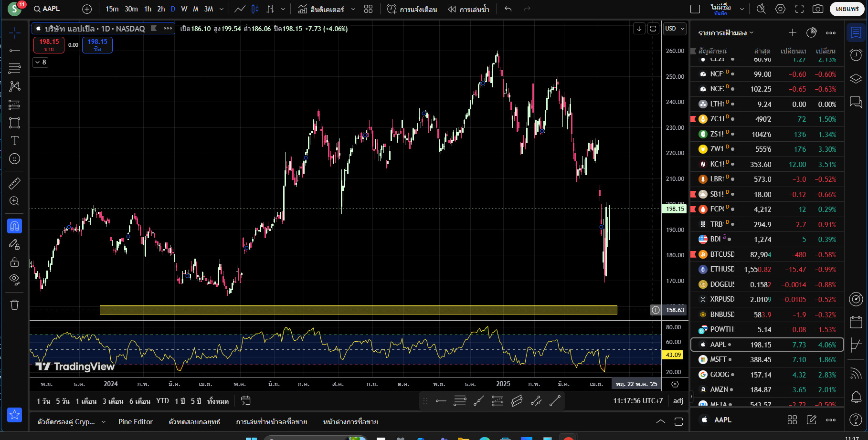Expand the crypto screener dropdown arrow
This screenshot has width=868, height=440.
point(103,422)
